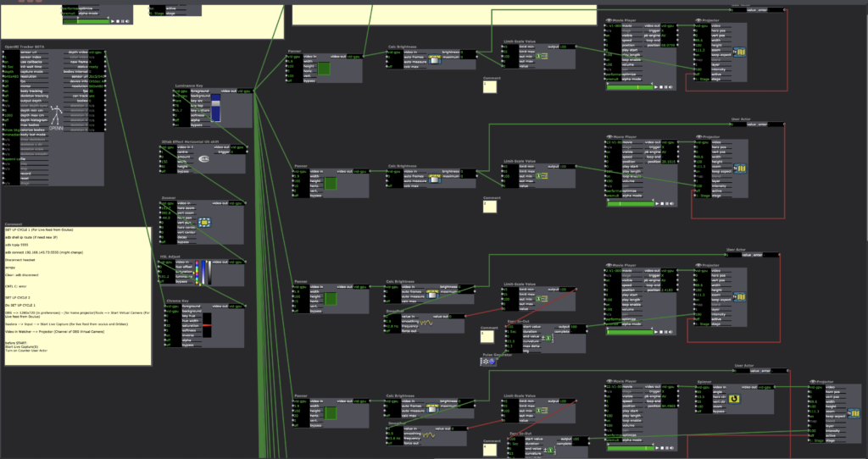This screenshot has width=868, height=459.
Task: Toggle eye icon of Projector connected to Spinner
Action: (x=813, y=382)
